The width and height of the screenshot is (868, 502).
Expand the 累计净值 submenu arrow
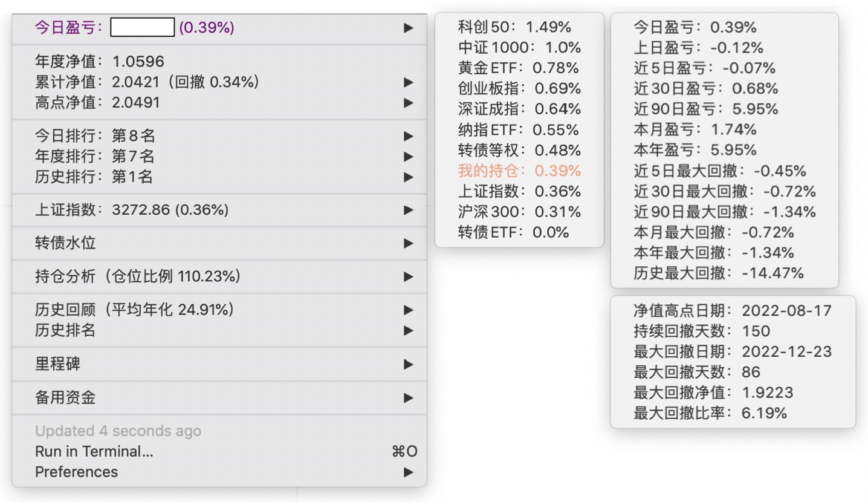pos(409,82)
